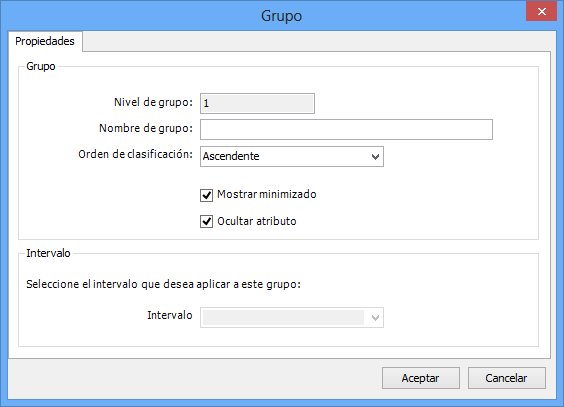
Task: Focus the Nombre de grupo text field
Action: click(346, 129)
